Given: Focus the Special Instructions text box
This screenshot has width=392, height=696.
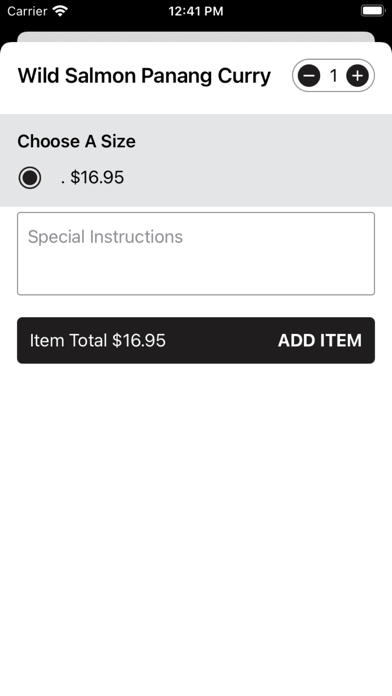Looking at the screenshot, I should click(x=196, y=253).
